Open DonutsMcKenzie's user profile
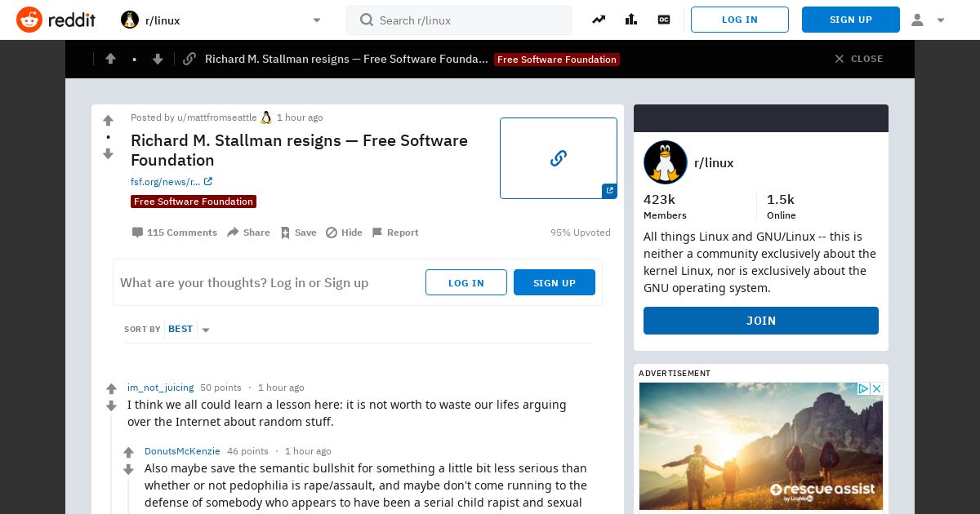 click(182, 451)
